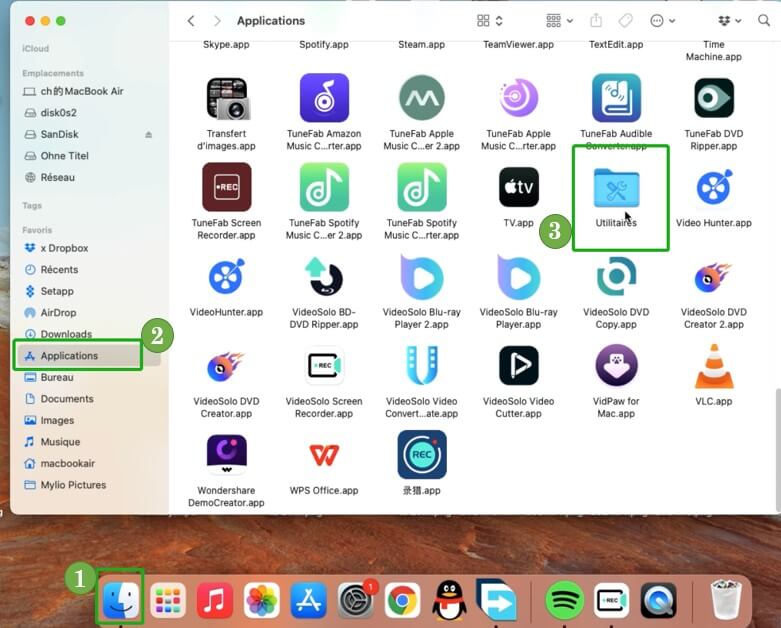Launch Google Chrome from the Dock

pyautogui.click(x=402, y=601)
